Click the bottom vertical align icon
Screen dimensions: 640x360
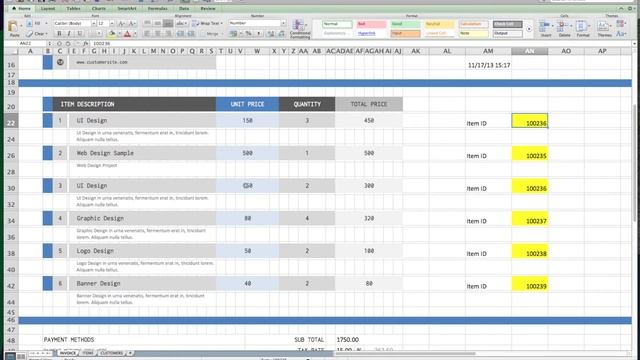168,24
